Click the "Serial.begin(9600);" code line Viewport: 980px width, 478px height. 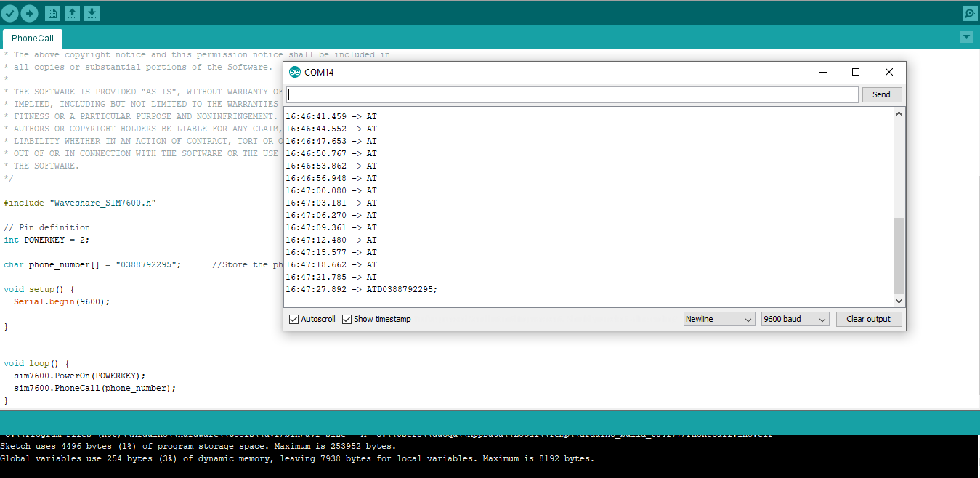[62, 301]
